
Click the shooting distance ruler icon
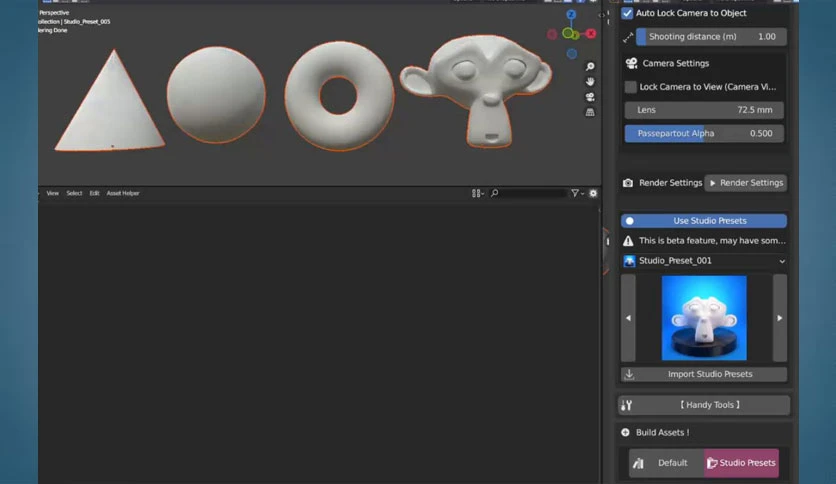click(628, 37)
